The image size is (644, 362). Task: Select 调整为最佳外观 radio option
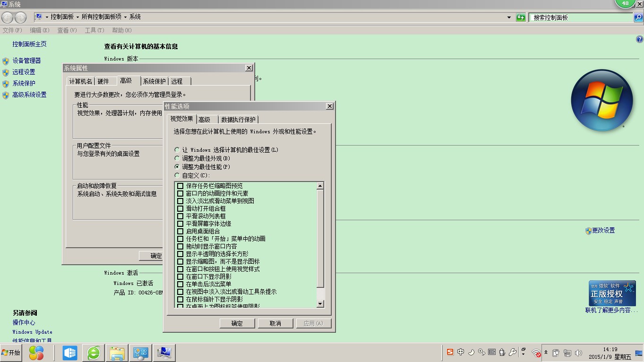coord(177,158)
